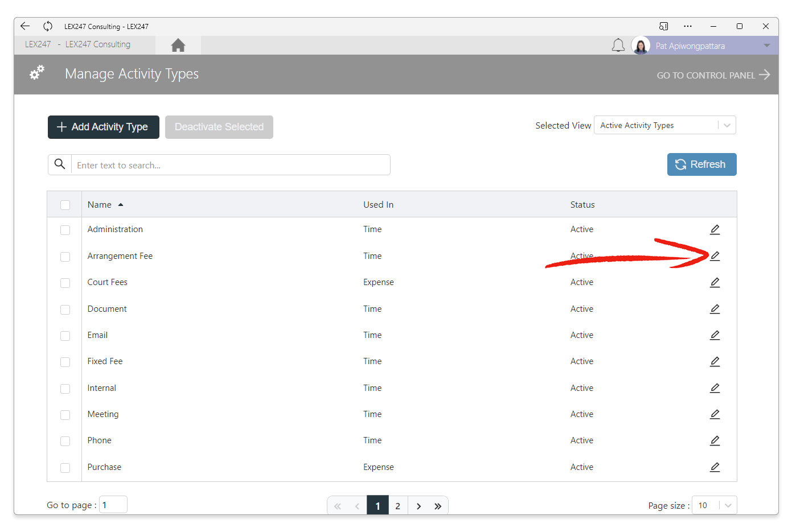Select the Court Fees name cell
This screenshot has width=792, height=532.
point(108,282)
